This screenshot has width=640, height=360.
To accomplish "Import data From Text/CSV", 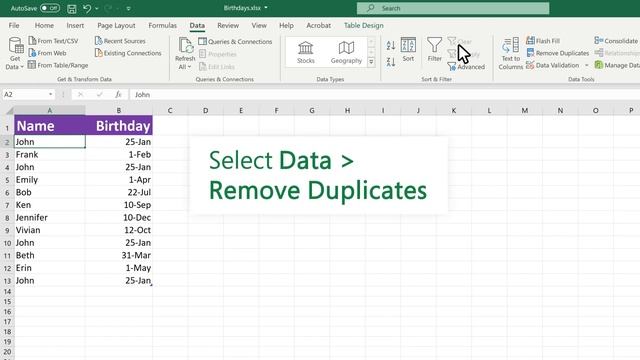I will pos(53,41).
